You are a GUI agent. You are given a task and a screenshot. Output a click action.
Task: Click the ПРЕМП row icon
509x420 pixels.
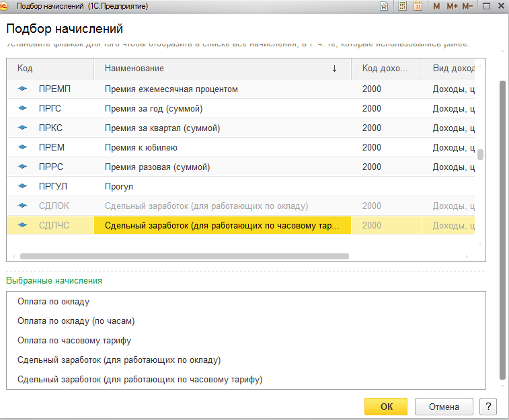point(23,89)
